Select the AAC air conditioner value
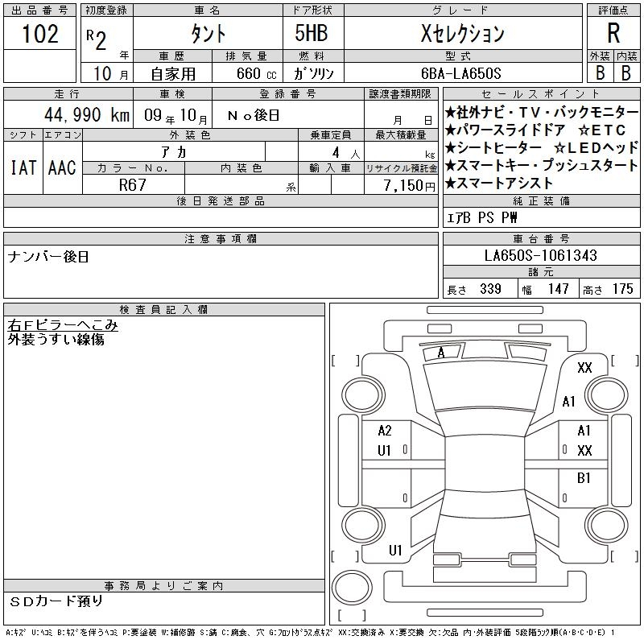Screen dimensions: 644x644 coord(62,167)
